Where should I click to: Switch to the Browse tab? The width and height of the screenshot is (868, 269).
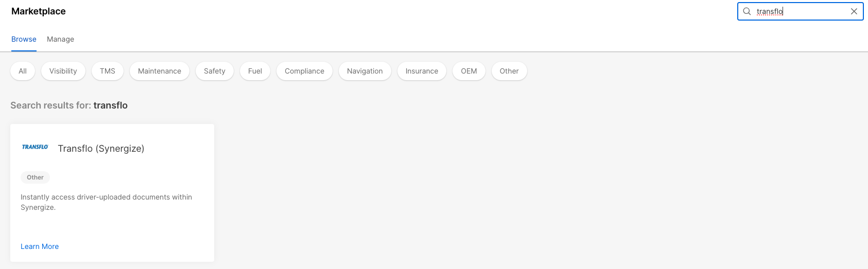point(24,39)
